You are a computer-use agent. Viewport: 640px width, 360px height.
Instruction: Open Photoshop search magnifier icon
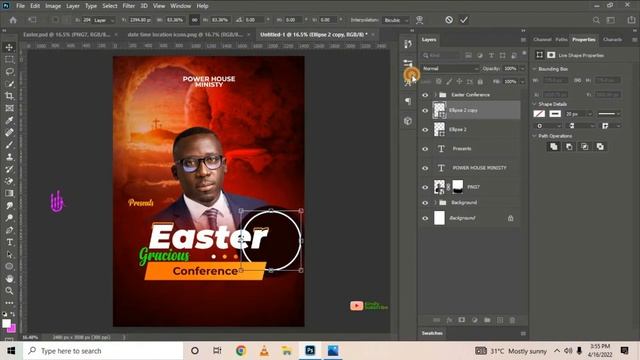[x=596, y=20]
